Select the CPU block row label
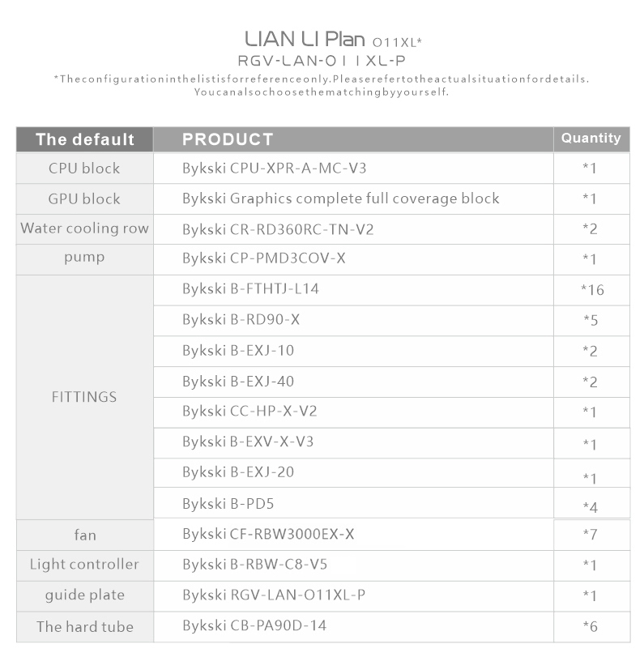644x657 pixels. pyautogui.click(x=84, y=169)
